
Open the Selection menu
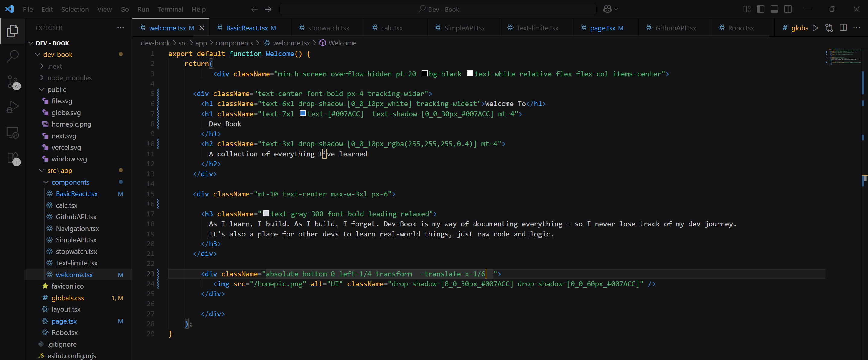coord(75,9)
